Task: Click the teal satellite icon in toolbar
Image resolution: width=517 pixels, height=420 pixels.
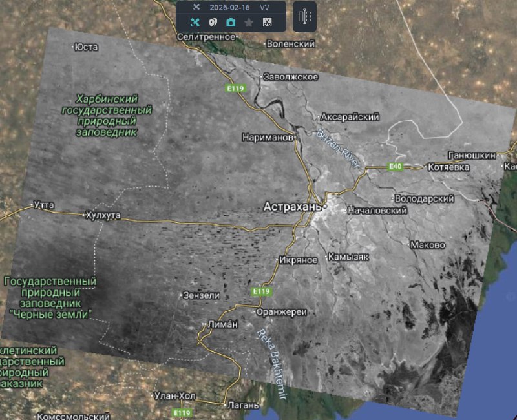Action: point(196,23)
